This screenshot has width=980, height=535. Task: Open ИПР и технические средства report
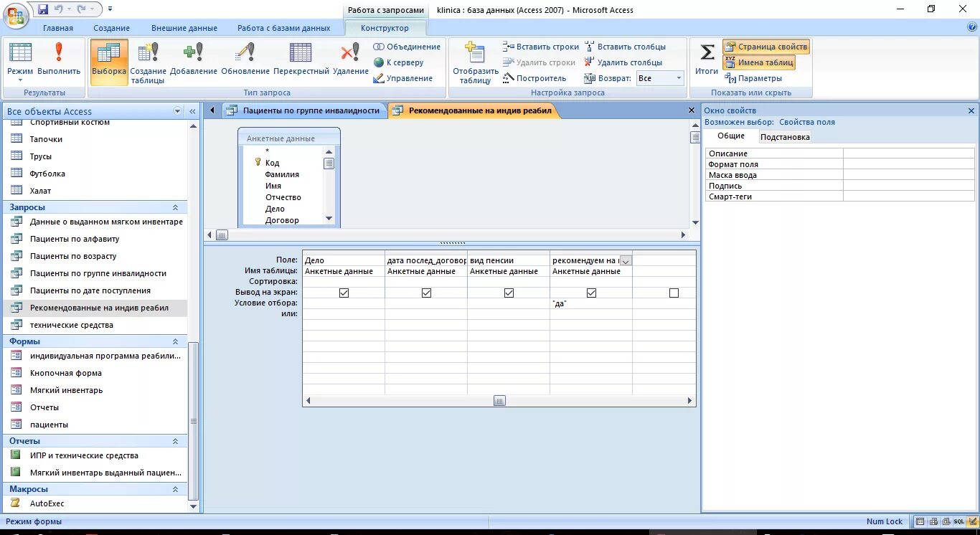(x=84, y=455)
